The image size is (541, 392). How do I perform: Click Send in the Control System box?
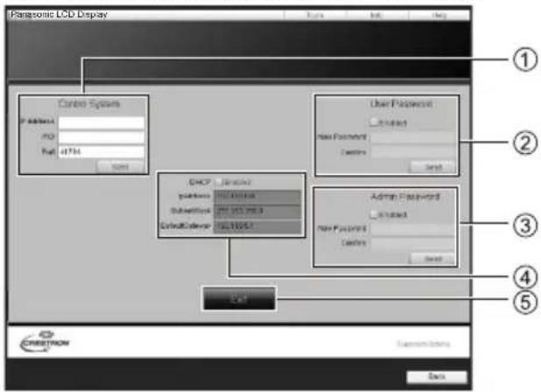[x=121, y=167]
